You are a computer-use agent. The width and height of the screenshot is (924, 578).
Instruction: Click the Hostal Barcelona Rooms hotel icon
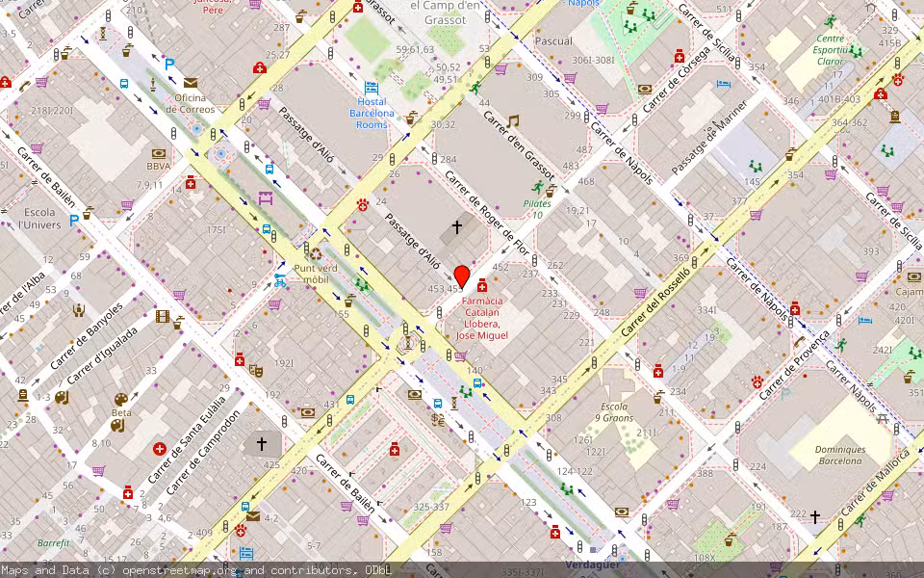(372, 89)
